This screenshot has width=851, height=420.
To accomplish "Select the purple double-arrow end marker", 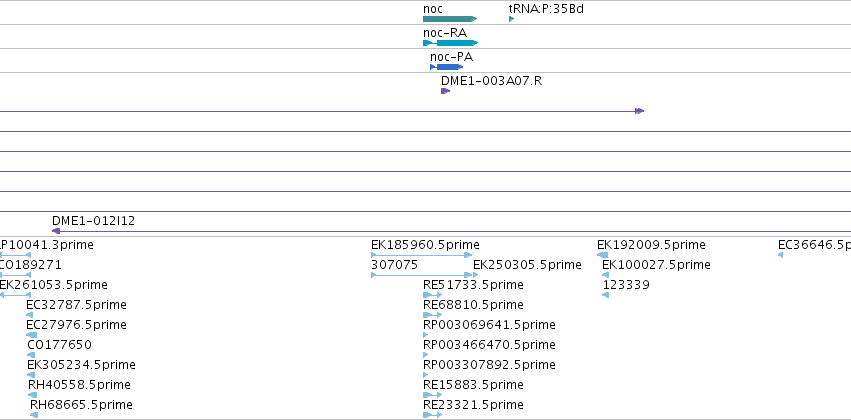I will pyautogui.click(x=639, y=111).
